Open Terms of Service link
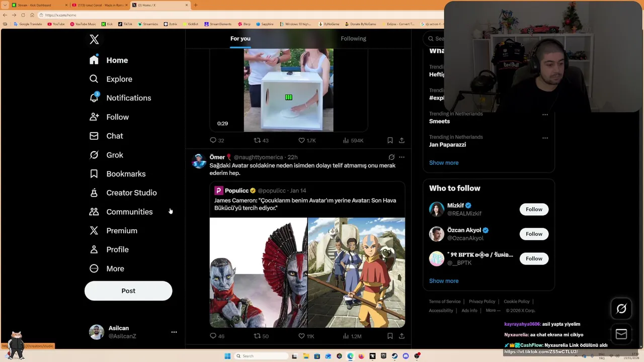Screen dimensions: 644x362 pos(445,301)
